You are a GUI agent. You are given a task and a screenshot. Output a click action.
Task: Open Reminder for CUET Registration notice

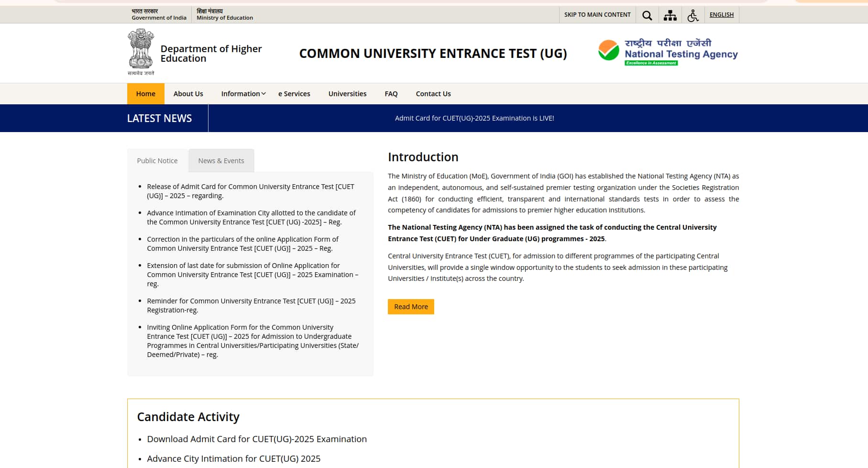click(x=251, y=305)
